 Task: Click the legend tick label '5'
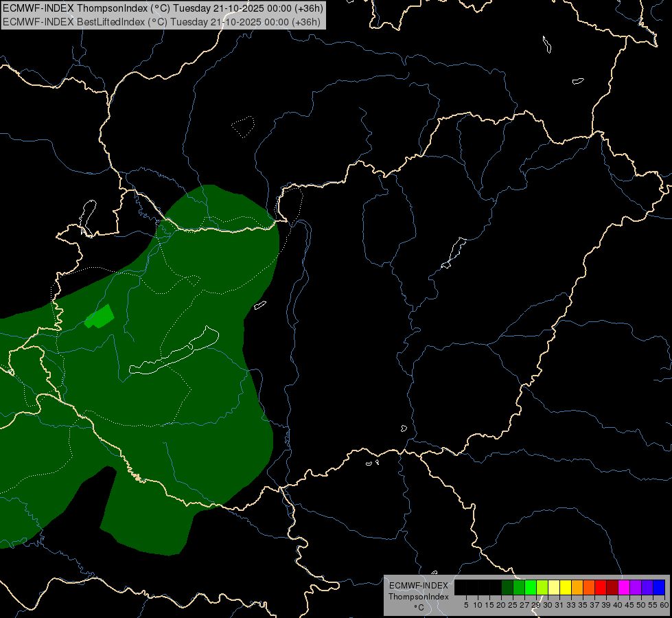pos(466,605)
